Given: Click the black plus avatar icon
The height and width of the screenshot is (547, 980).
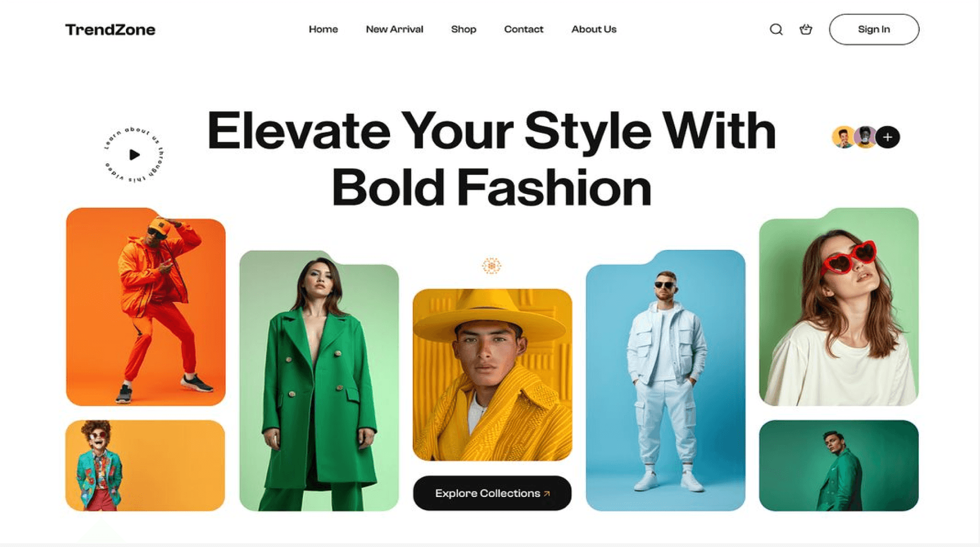Looking at the screenshot, I should [x=888, y=137].
